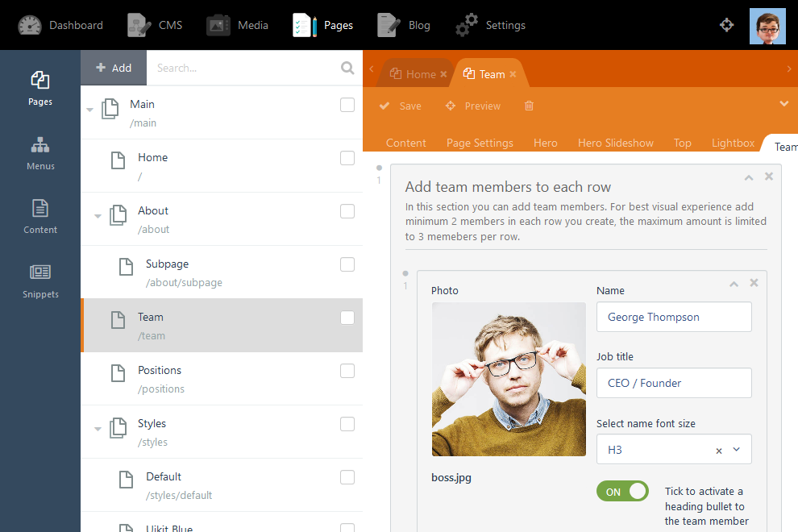
Task: Expand the toolbar chevron at right
Action: [784, 103]
